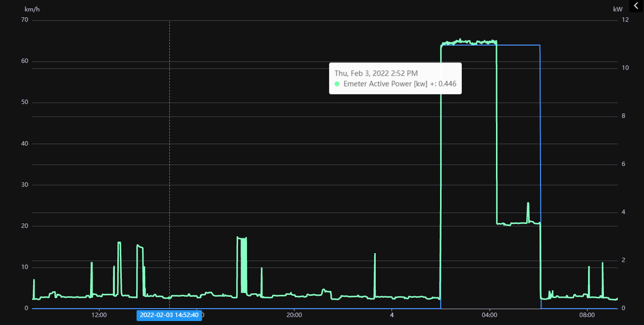This screenshot has height=325, width=644.
Task: Click the 08:00 time axis label
Action: coord(587,315)
